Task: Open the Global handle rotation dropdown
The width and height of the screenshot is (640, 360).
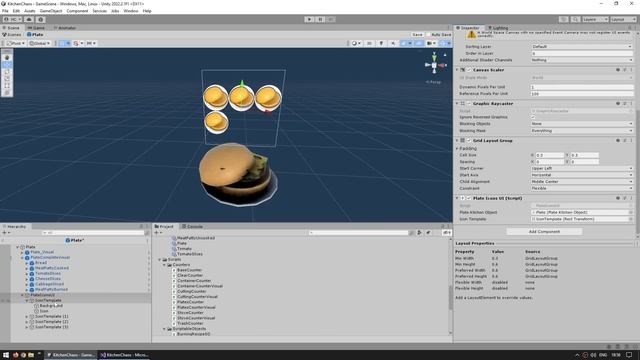Action: coord(40,43)
